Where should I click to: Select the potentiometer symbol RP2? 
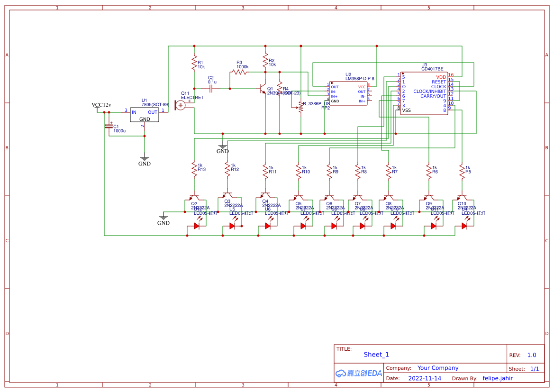coord(300,108)
